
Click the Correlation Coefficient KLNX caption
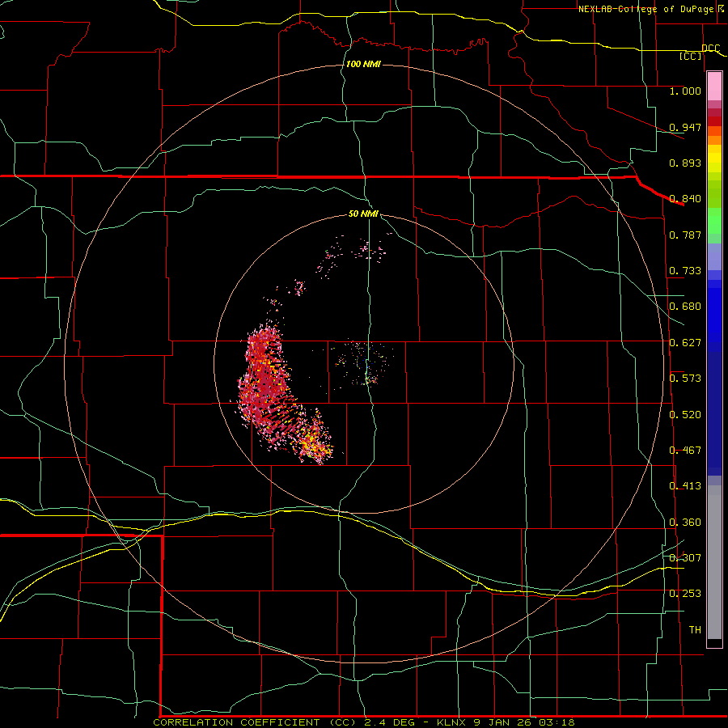[x=364, y=722]
